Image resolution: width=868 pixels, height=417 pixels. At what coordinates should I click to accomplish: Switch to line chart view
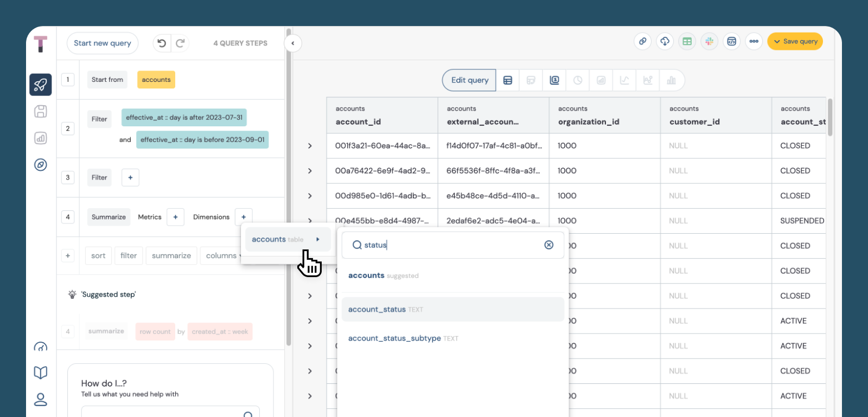(x=624, y=80)
